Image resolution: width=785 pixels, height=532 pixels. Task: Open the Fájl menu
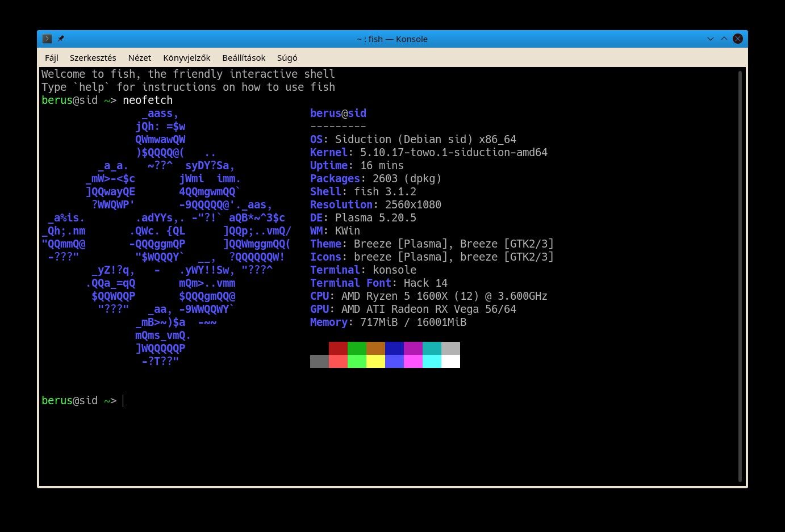click(52, 58)
